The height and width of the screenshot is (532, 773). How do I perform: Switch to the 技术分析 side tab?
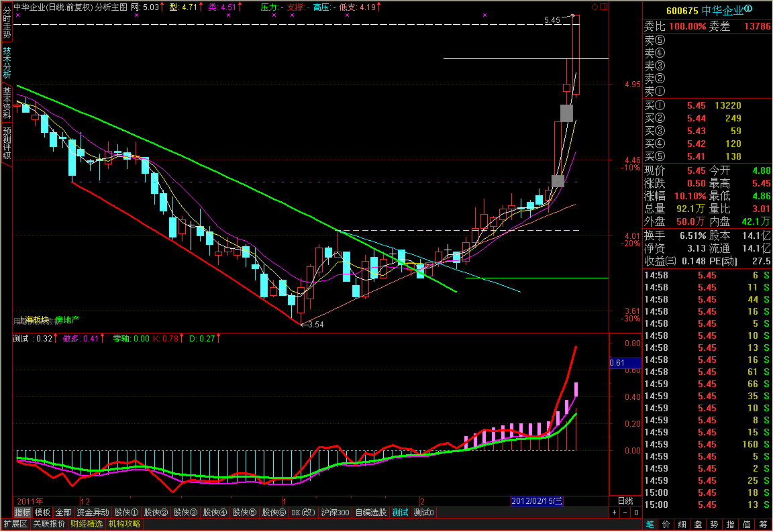[7, 62]
